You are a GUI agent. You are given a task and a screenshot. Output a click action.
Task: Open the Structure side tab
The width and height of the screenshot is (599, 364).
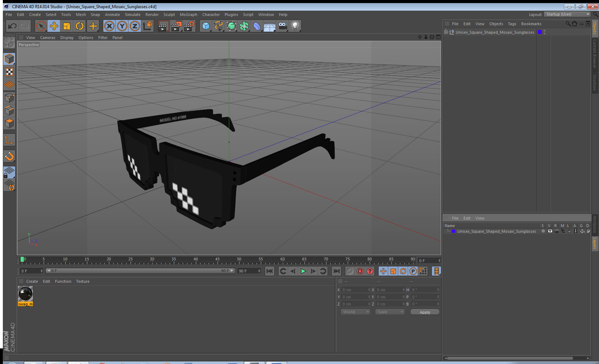pyautogui.click(x=595, y=82)
